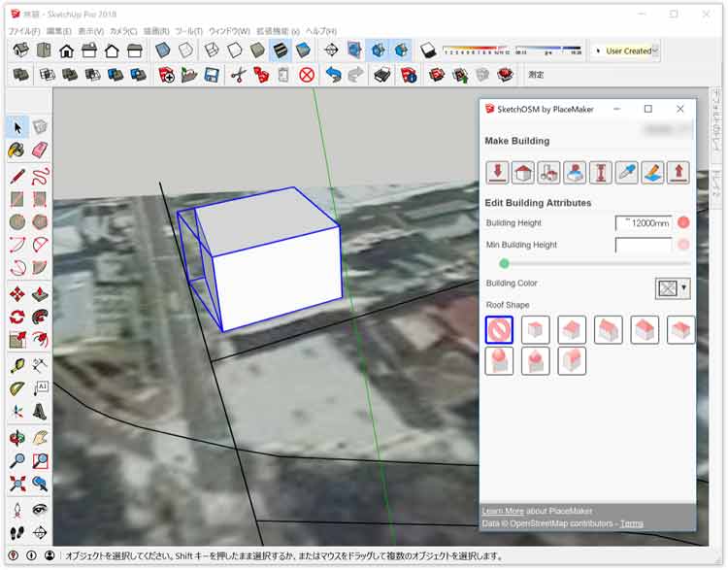Open the 編集(E) menu

click(59, 31)
